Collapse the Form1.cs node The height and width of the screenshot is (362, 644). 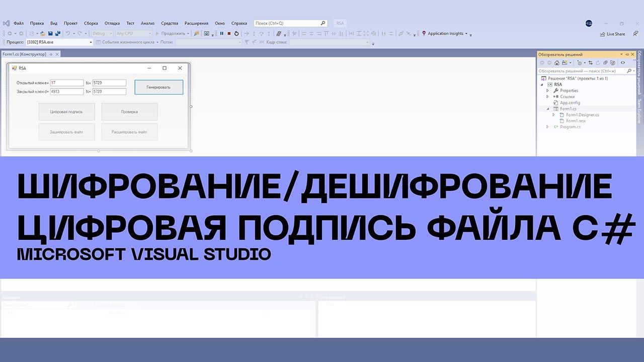pos(547,109)
